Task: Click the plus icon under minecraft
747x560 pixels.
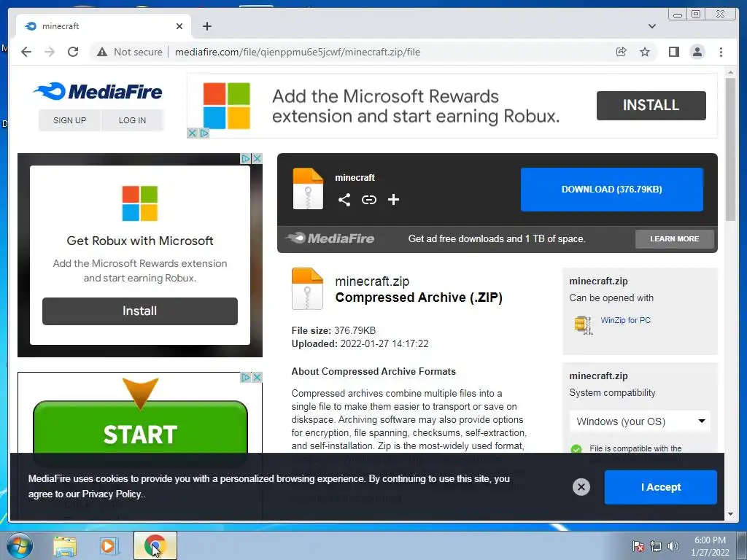Action: point(393,200)
